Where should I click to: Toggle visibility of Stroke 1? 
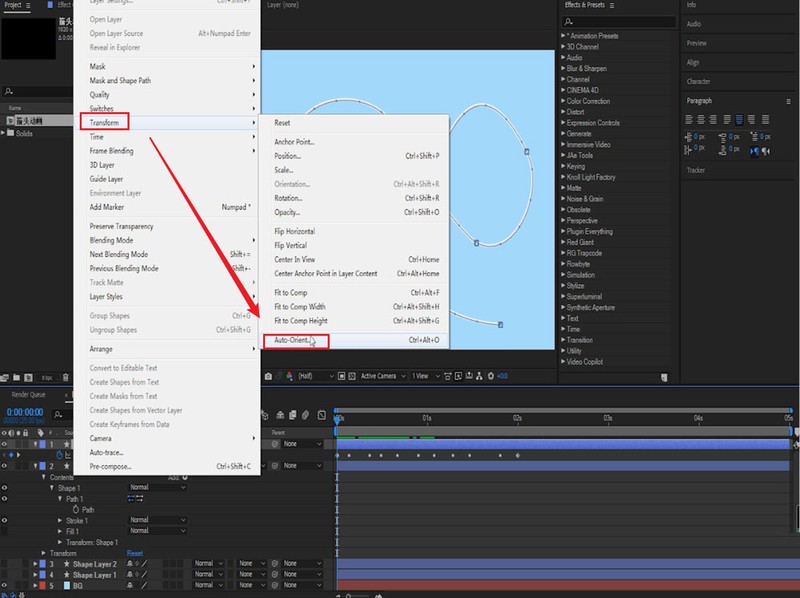(5, 520)
